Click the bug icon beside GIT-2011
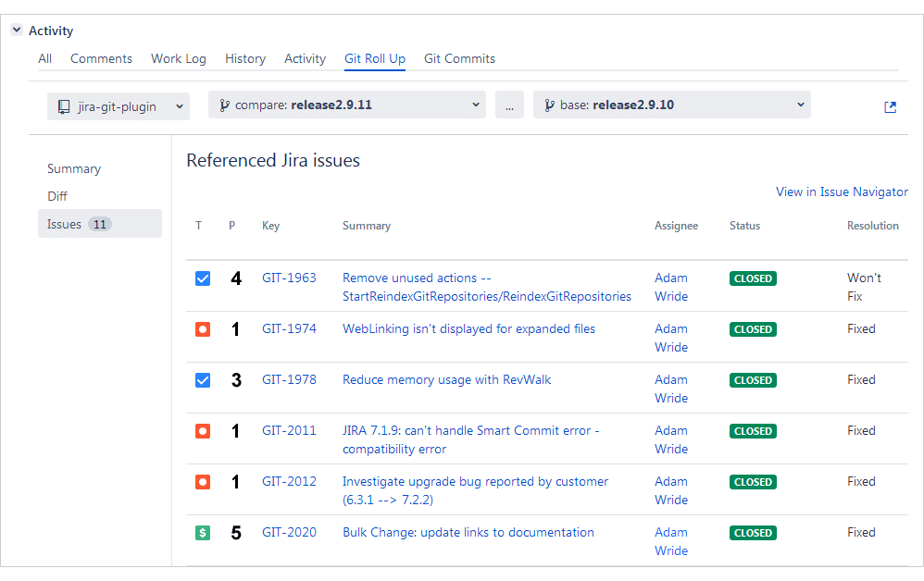This screenshot has height=581, width=924. coord(203,431)
